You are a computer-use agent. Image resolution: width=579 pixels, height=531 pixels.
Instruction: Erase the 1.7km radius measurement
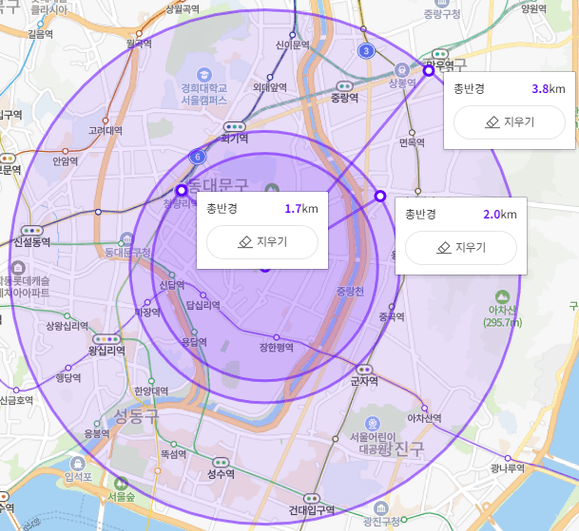(262, 242)
